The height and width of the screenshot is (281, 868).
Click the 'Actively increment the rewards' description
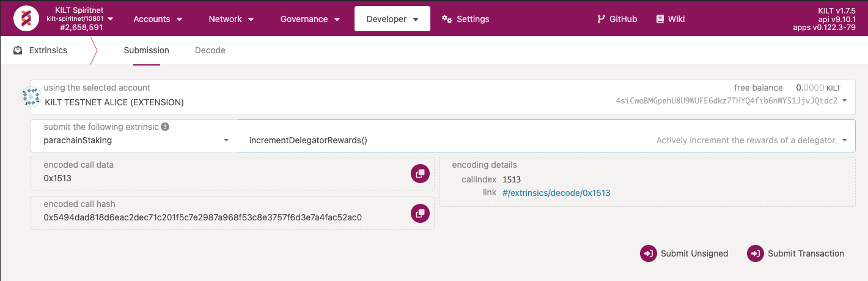(x=746, y=140)
